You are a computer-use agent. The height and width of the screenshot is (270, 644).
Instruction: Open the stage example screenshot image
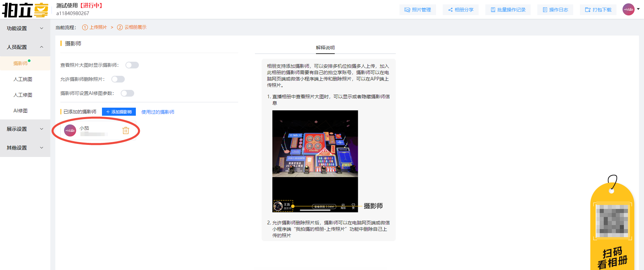pos(315,161)
